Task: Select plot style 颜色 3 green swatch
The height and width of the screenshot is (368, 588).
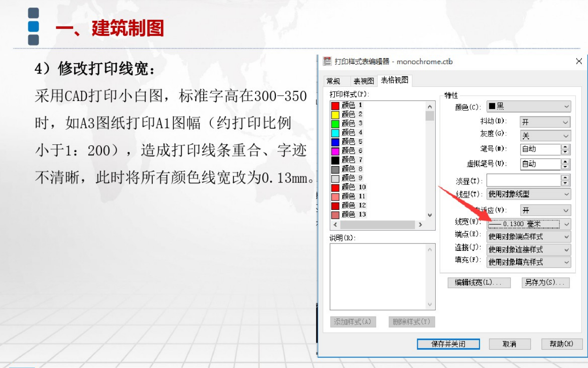Action: coord(335,124)
